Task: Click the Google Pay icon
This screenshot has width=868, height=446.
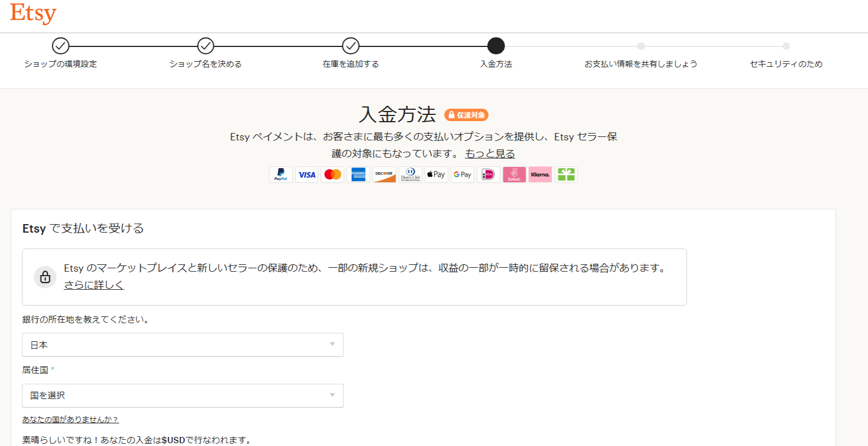Action: pos(463,175)
